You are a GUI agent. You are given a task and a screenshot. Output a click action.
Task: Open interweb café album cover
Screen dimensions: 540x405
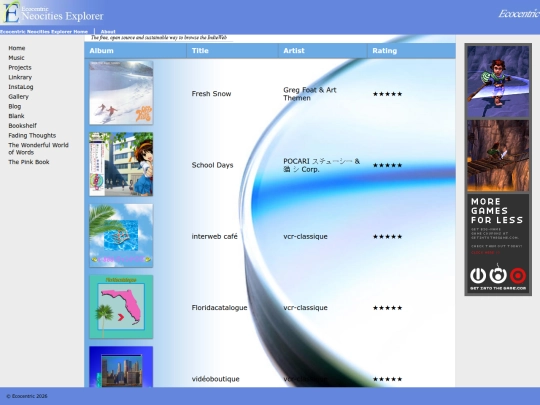click(121, 236)
